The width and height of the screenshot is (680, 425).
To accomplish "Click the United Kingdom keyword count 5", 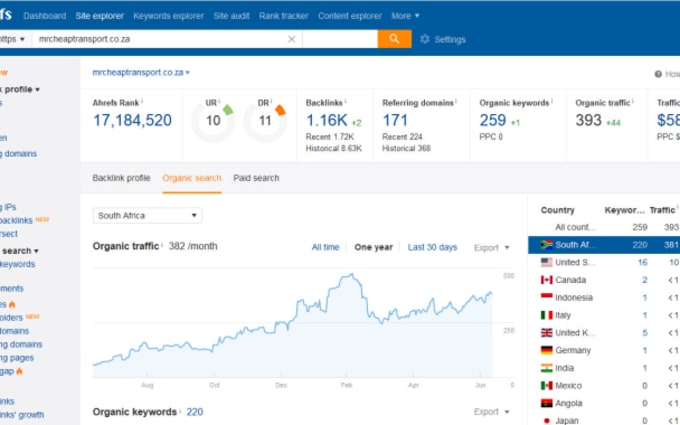I will [x=645, y=333].
